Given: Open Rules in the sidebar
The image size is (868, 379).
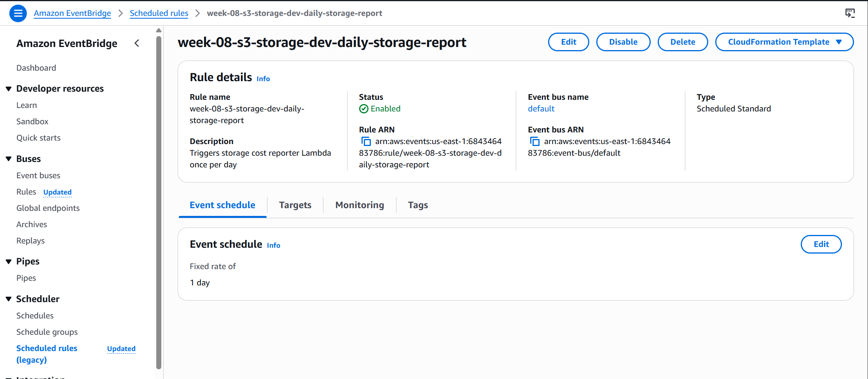Looking at the screenshot, I should tap(26, 192).
